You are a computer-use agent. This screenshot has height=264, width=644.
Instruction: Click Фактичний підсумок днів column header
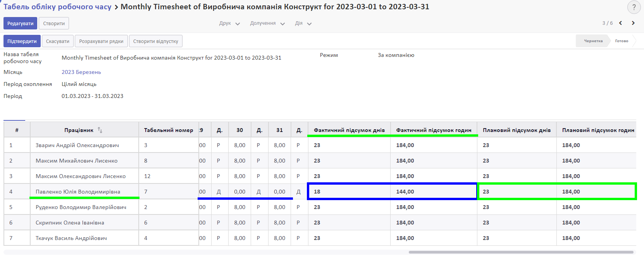click(x=349, y=130)
